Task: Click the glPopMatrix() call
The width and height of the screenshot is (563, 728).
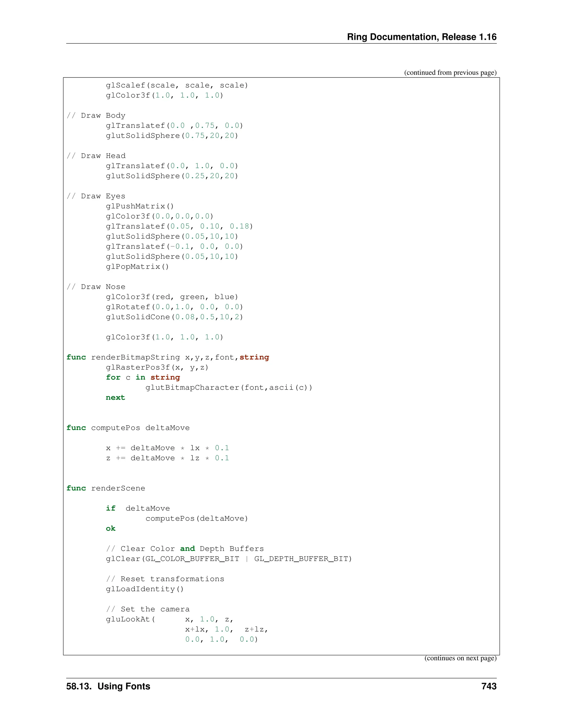Action: [x=137, y=267]
